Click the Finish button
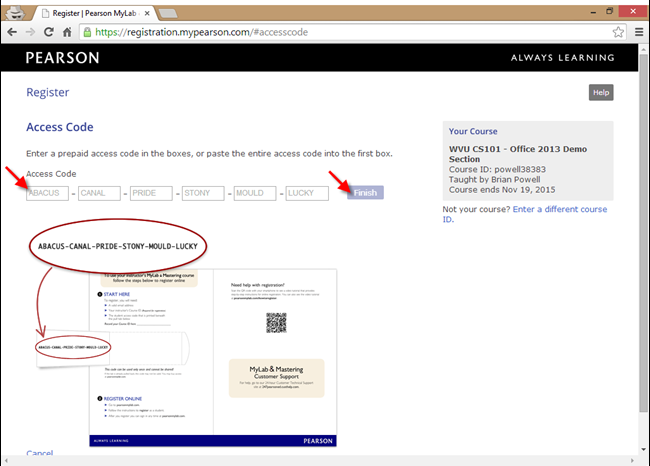Image resolution: width=650 pixels, height=466 pixels. 365,192
